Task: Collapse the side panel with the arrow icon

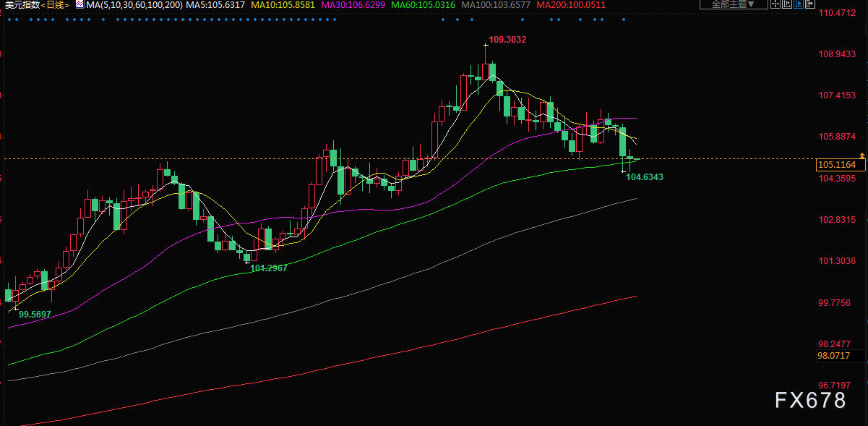Action: pyautogui.click(x=809, y=4)
